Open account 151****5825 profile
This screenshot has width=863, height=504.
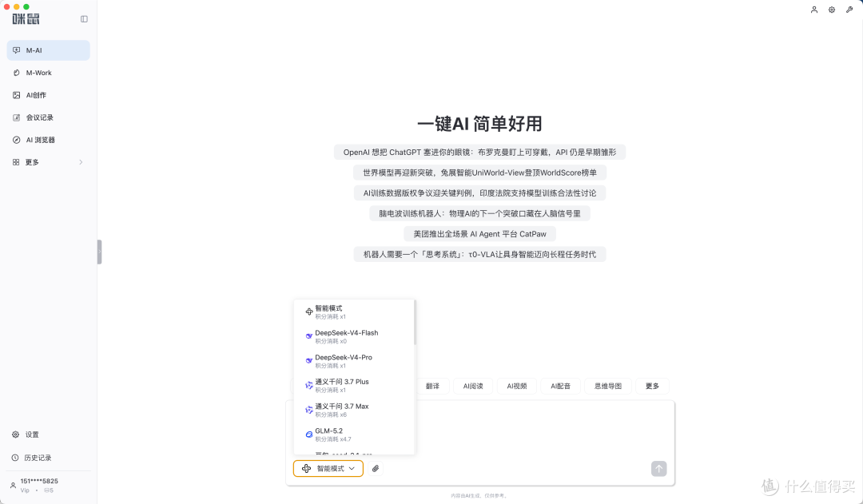coord(38,481)
